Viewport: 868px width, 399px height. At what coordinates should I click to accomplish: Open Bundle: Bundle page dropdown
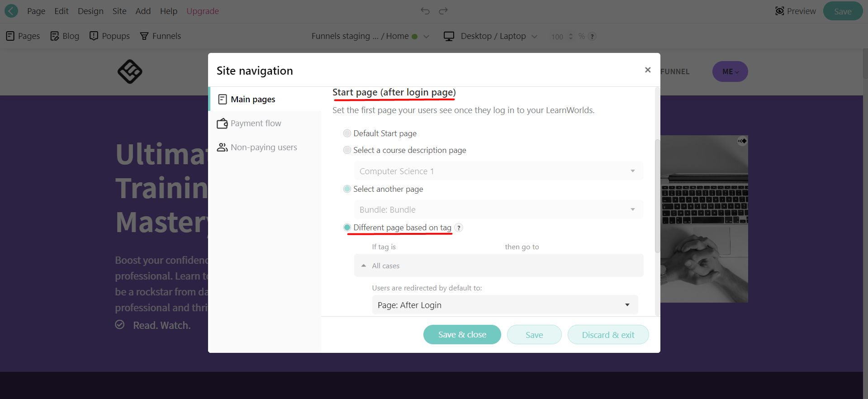click(498, 209)
